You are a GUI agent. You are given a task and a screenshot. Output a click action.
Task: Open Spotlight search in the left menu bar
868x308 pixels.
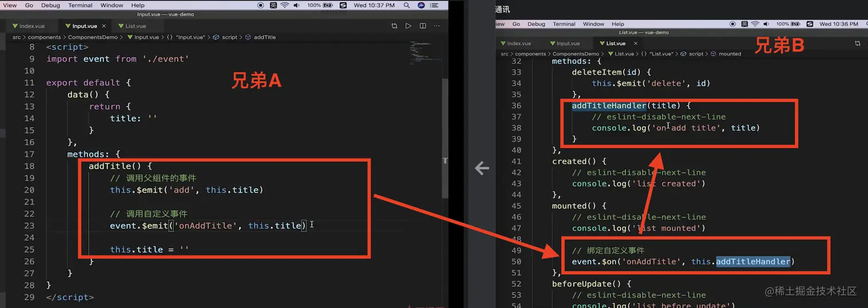(x=407, y=5)
